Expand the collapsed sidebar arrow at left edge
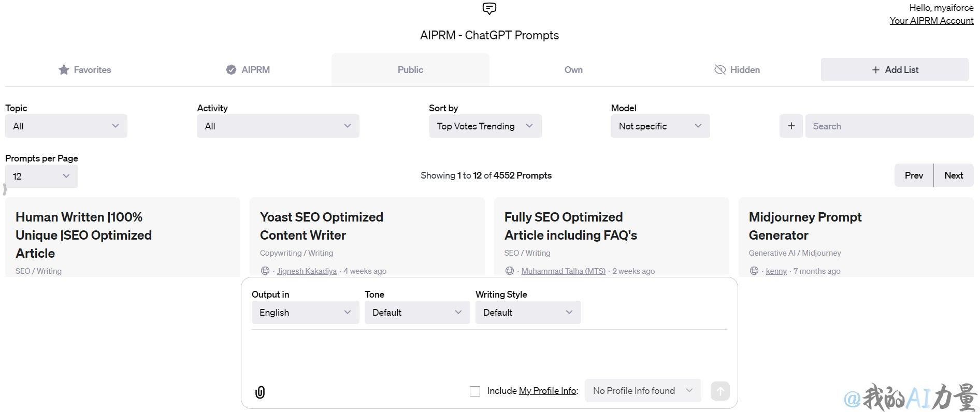 tap(5, 190)
